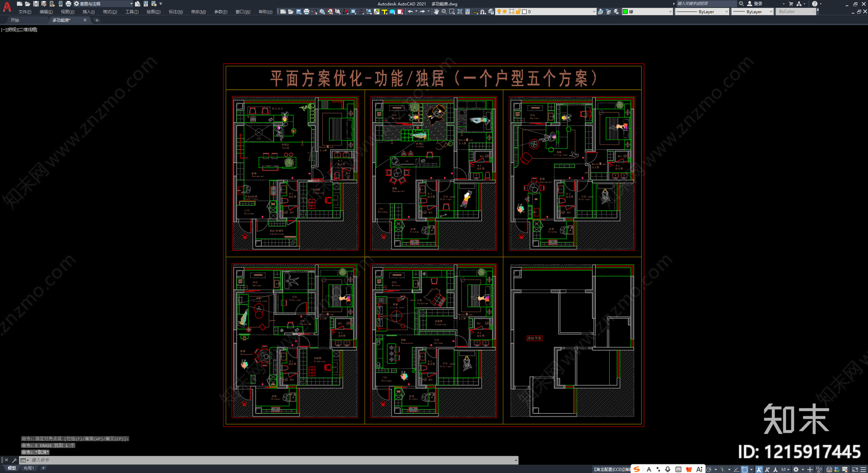Add a new drawing tab with plus button

click(x=97, y=20)
